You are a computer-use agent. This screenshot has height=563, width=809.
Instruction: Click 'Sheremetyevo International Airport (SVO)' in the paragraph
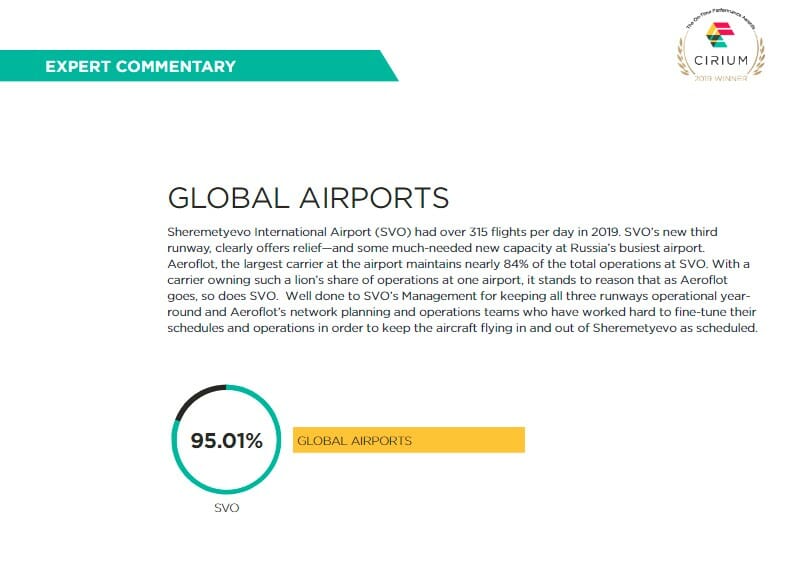(289, 232)
